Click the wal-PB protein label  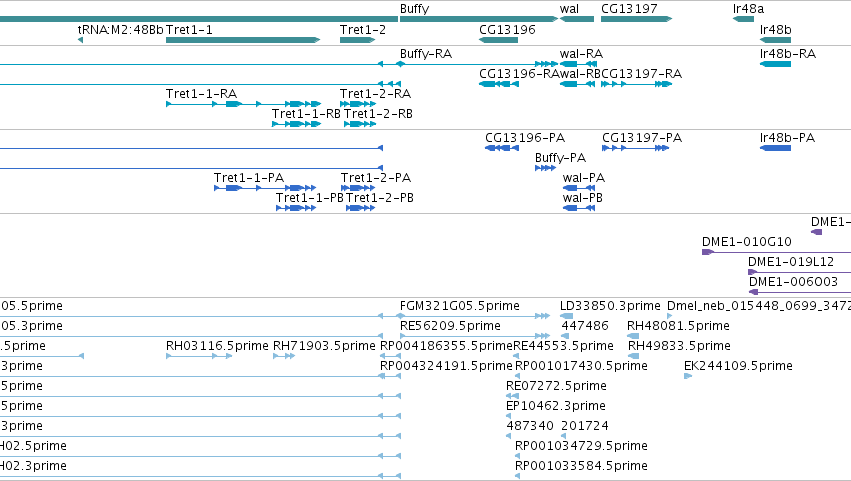coord(583,198)
